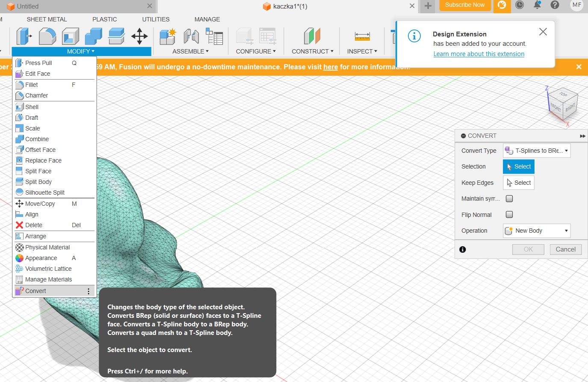Open Learn more about this extension link

click(479, 54)
